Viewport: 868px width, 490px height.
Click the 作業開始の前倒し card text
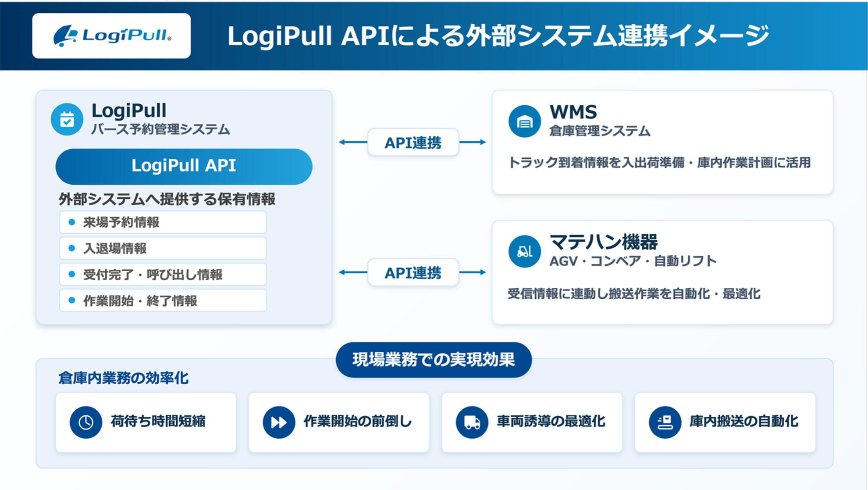coord(358,421)
